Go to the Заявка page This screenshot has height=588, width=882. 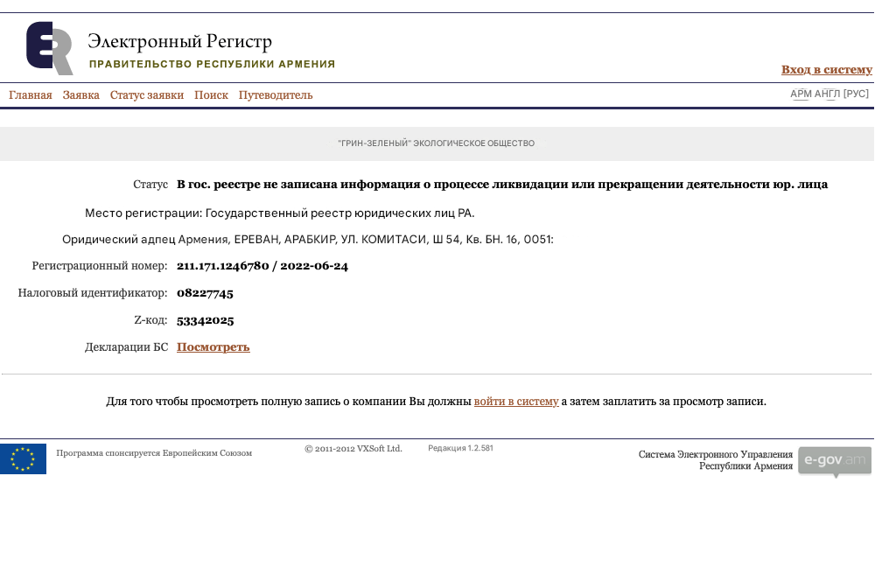coord(81,95)
